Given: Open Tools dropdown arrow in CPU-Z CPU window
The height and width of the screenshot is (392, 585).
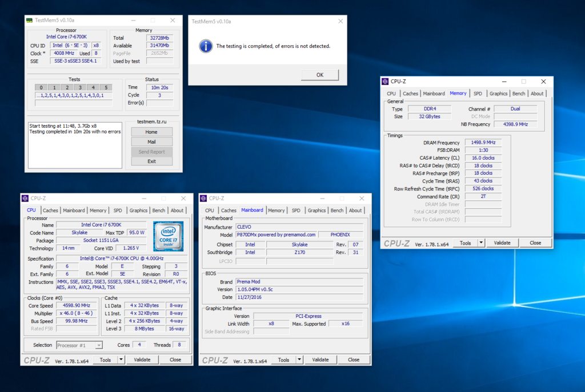Looking at the screenshot, I should 121,360.
